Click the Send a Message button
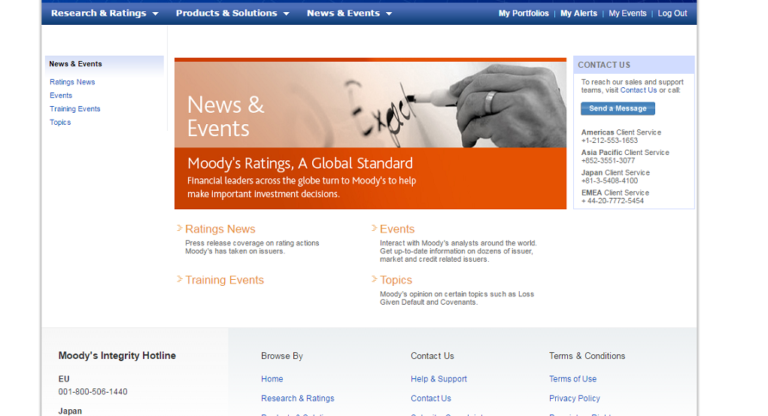This screenshot has width=768, height=416. coord(618,108)
